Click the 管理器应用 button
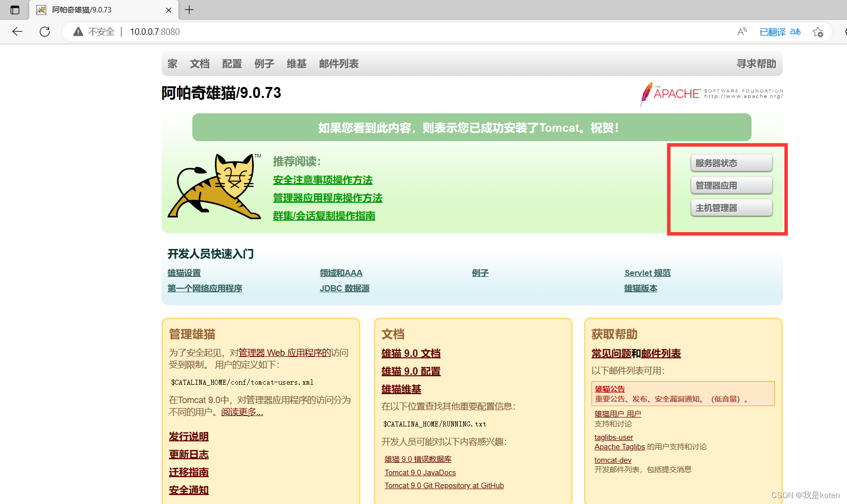Screen dimensions: 847x504 pos(731,185)
